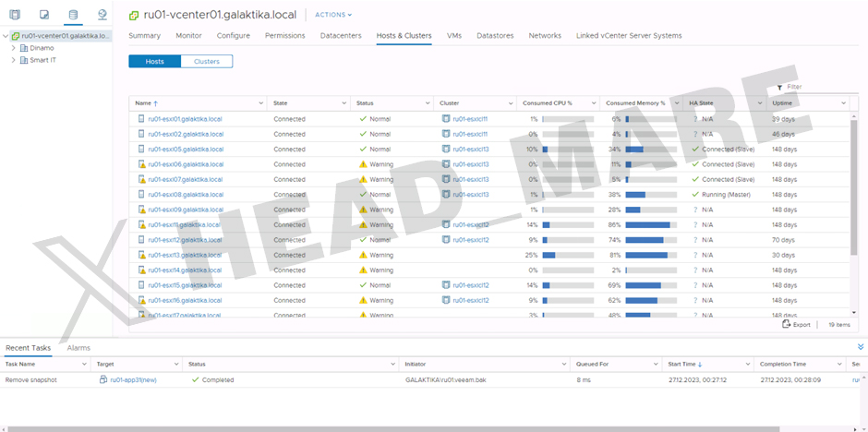Switch to the Storage inventory view icon
868x432 pixels.
(73, 15)
